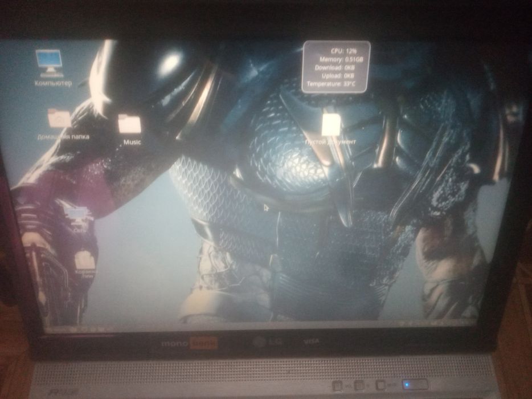Open the Сеть network desktop icon
532x399 pixels.
79,217
